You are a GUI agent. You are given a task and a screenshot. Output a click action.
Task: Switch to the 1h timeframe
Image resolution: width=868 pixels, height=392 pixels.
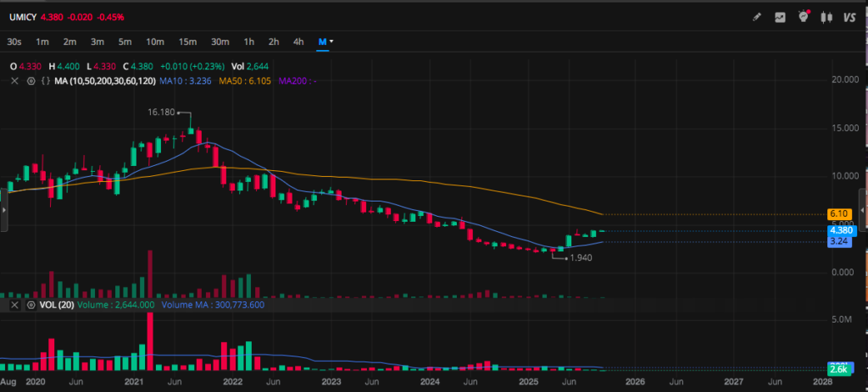[x=248, y=41]
